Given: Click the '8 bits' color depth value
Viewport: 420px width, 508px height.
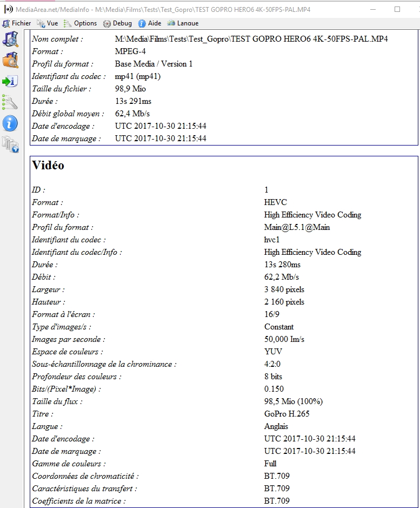Looking at the screenshot, I should click(x=273, y=377).
